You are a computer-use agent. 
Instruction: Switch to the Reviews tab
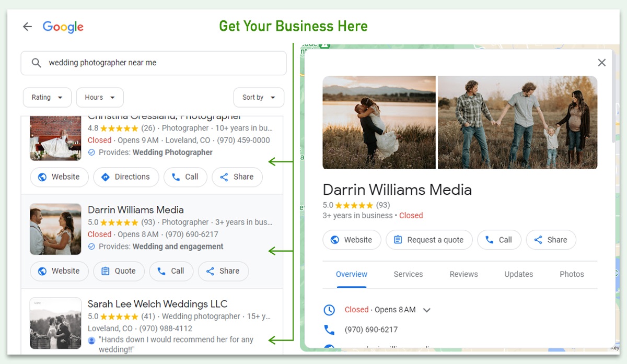coord(463,274)
